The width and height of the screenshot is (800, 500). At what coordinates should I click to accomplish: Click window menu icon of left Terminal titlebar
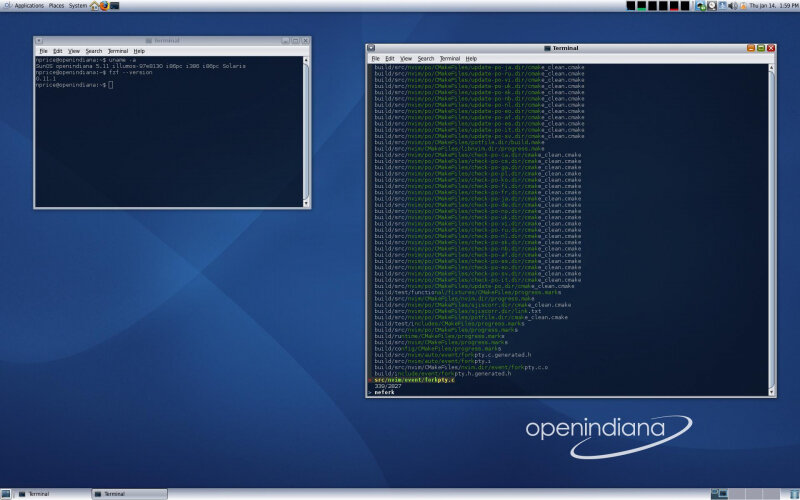[39, 40]
